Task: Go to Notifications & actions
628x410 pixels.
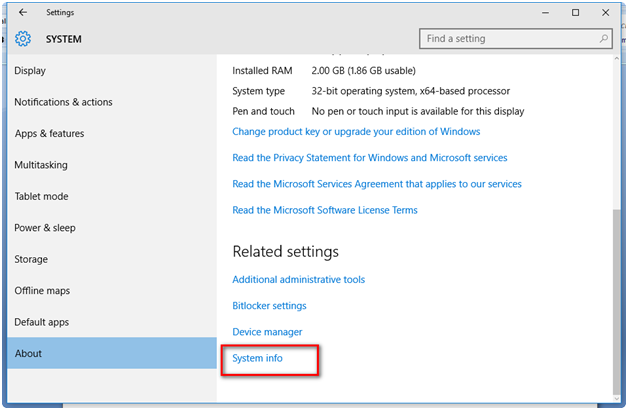Action: coord(63,102)
